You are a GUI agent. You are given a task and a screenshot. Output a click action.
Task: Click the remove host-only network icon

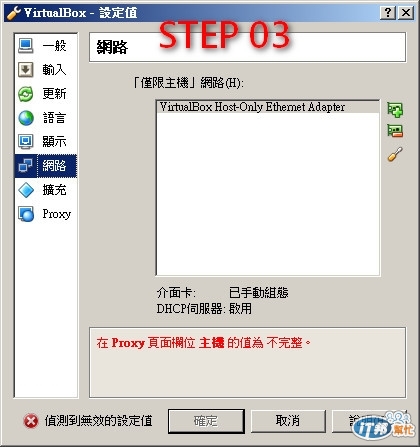[x=395, y=131]
